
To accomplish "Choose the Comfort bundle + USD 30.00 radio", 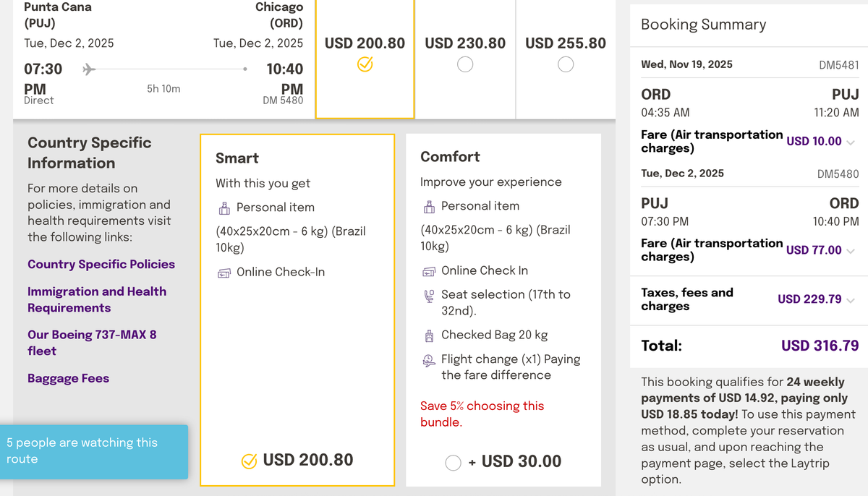I will 454,463.
